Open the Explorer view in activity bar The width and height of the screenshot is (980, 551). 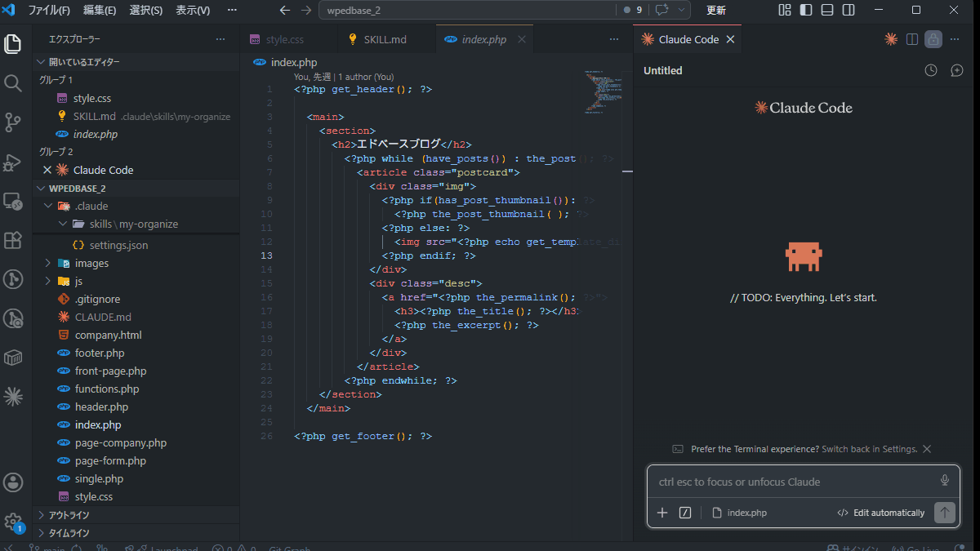click(13, 44)
